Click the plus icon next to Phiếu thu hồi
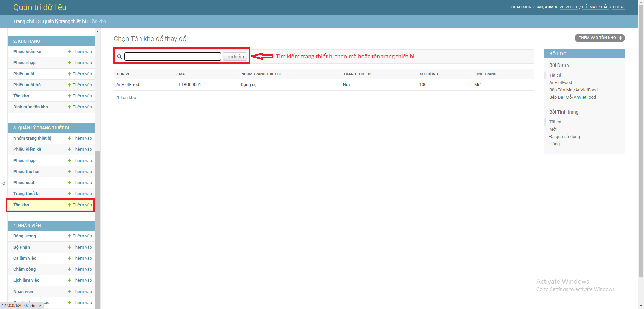The width and height of the screenshot is (644, 309). (x=69, y=171)
